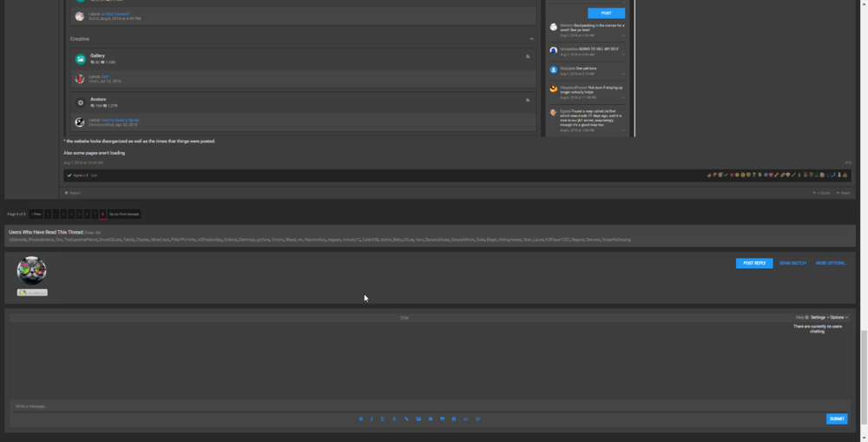The image size is (868, 442).
Task: Open user SnowyMinion profile
Action: (463, 240)
